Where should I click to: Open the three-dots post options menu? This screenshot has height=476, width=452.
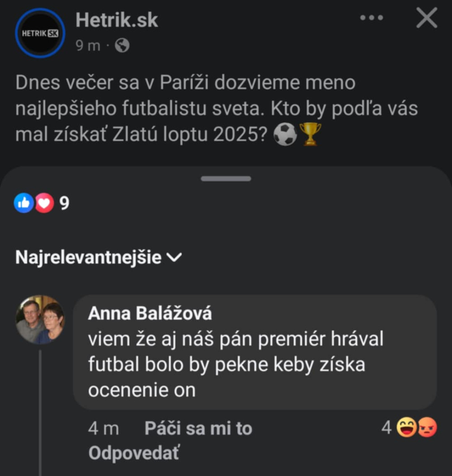pyautogui.click(x=371, y=18)
